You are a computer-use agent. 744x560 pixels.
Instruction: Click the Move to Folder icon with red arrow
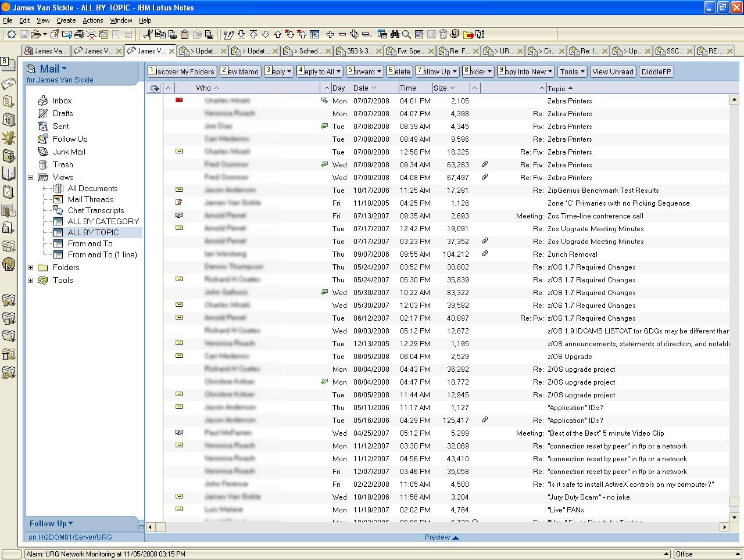468,34
